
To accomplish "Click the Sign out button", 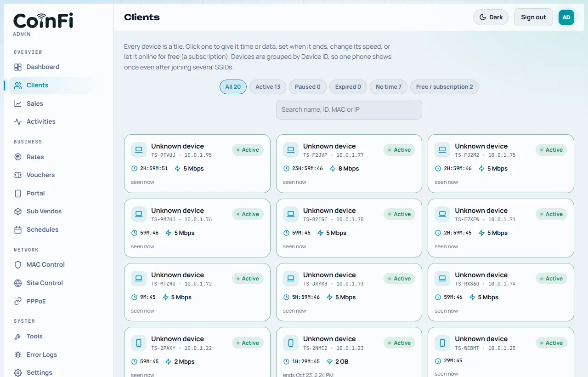I will 533,17.
